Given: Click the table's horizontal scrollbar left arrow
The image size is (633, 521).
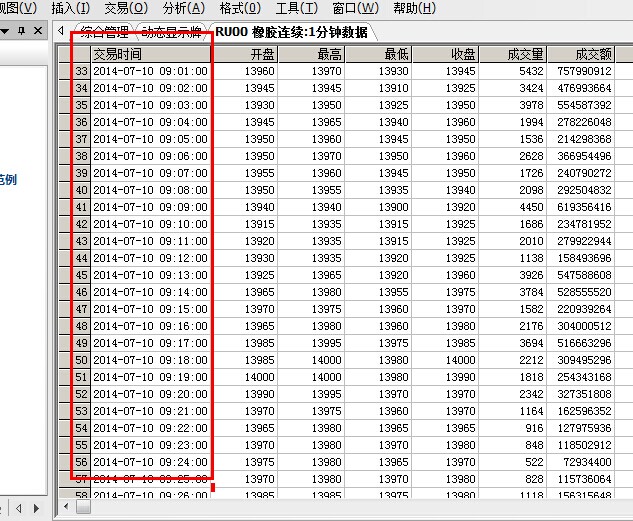Looking at the screenshot, I should pos(67,507).
